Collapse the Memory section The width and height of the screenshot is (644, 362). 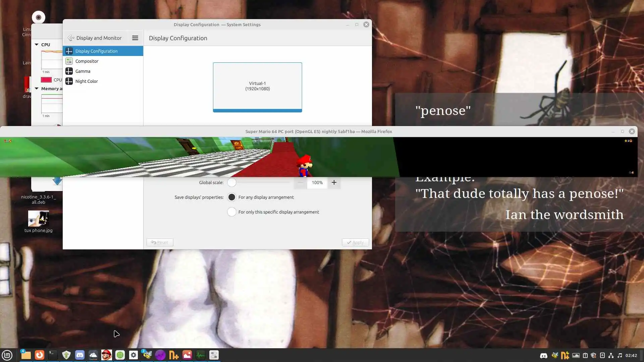click(37, 88)
